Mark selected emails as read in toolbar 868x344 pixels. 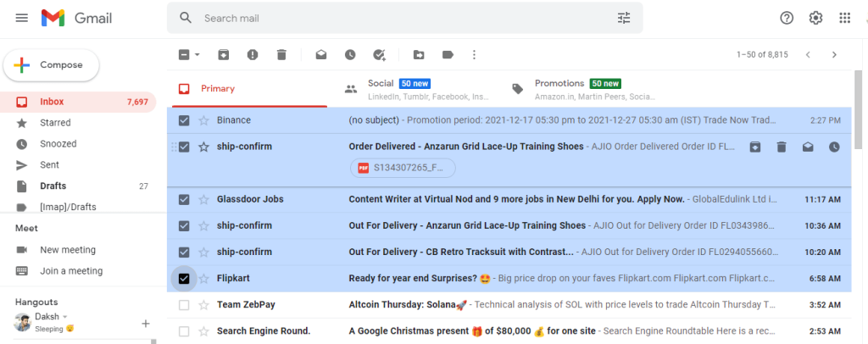coord(321,55)
